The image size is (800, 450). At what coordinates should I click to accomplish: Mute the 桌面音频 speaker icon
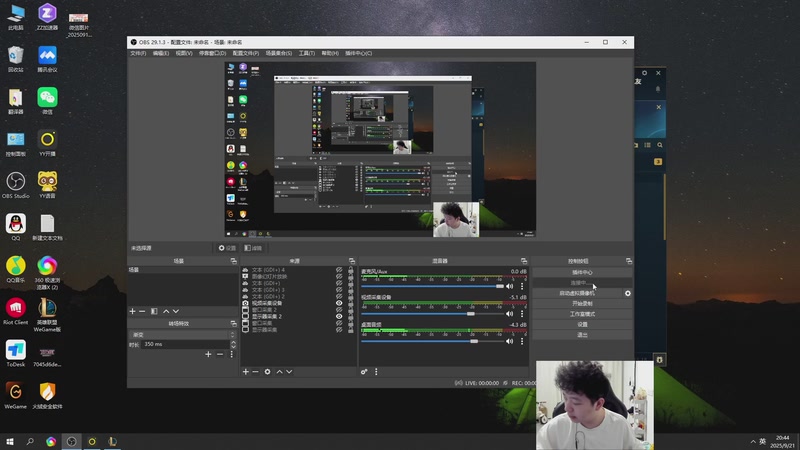click(x=509, y=341)
